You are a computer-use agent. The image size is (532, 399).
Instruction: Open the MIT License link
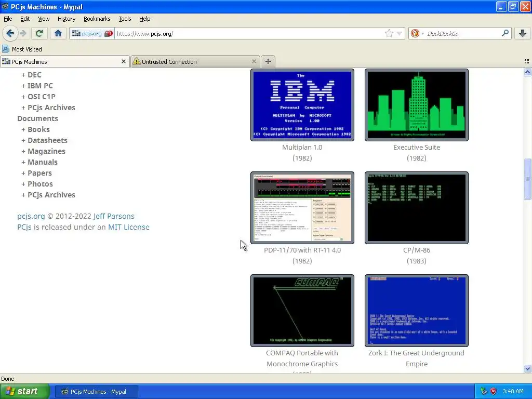point(129,227)
